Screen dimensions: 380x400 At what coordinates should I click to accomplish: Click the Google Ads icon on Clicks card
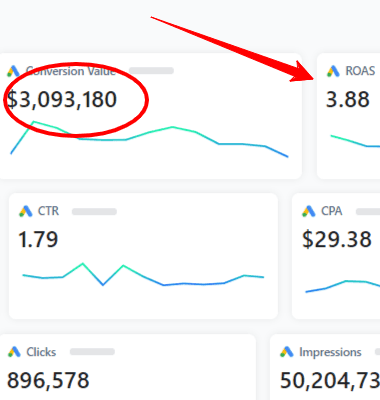[x=14, y=352]
